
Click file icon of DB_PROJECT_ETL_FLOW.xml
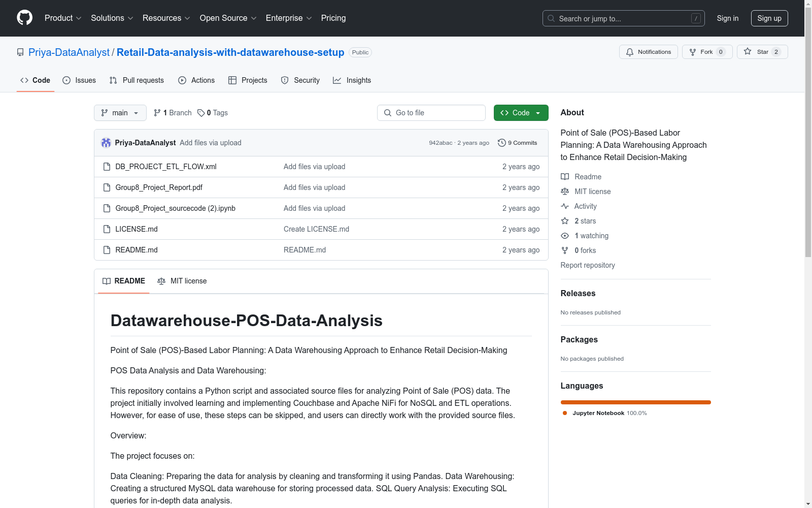click(107, 167)
